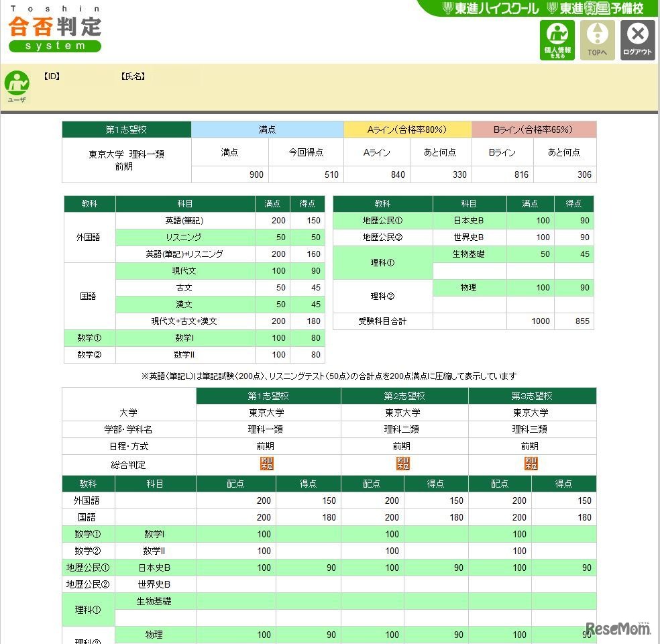
Task: Click the 判定不足 icon under 第2志望校
Action: point(402,463)
